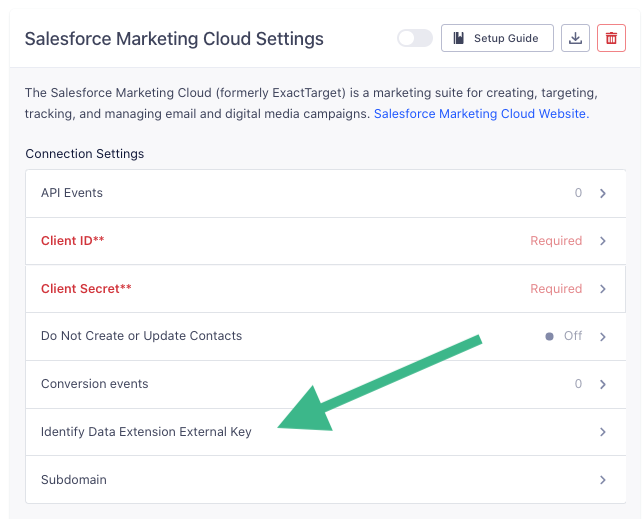
Task: Click the red trash delete icon
Action: coord(610,39)
